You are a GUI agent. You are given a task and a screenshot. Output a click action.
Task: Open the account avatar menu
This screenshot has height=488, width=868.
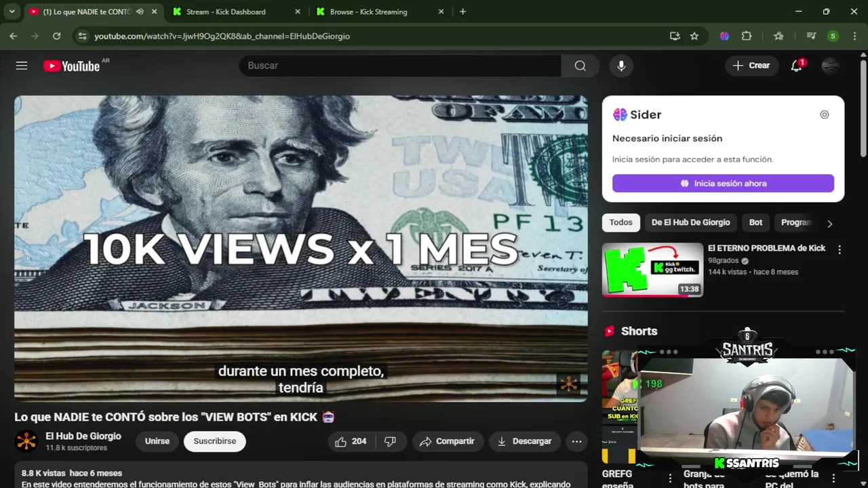coord(830,66)
